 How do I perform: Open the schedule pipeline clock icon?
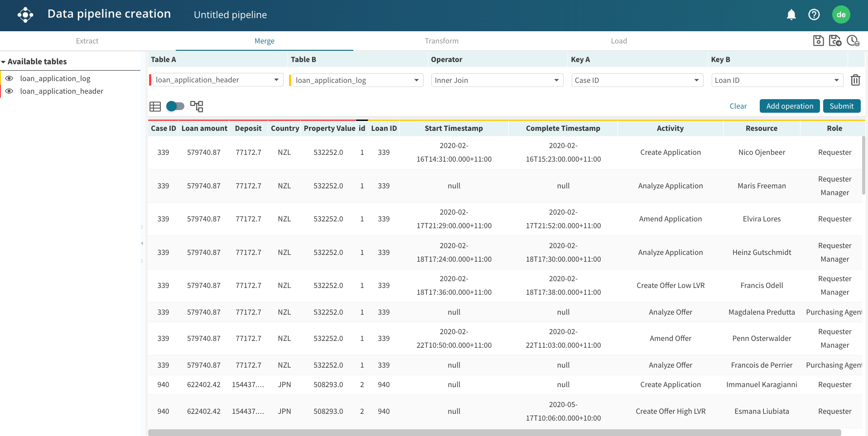coord(853,41)
